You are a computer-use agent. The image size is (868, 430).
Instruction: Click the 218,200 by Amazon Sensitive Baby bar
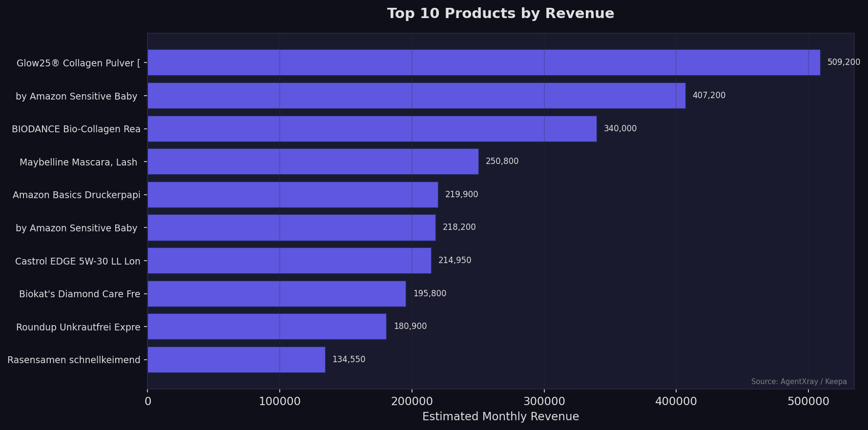pos(291,227)
